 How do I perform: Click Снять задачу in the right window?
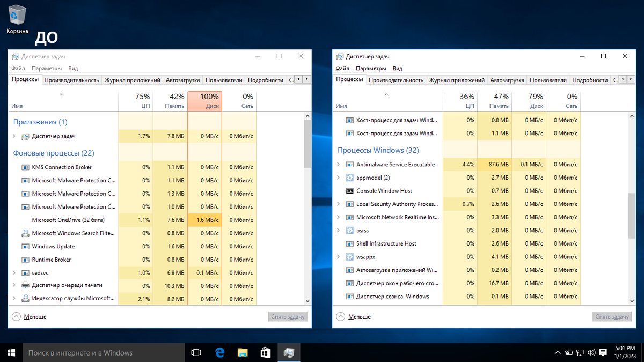612,316
